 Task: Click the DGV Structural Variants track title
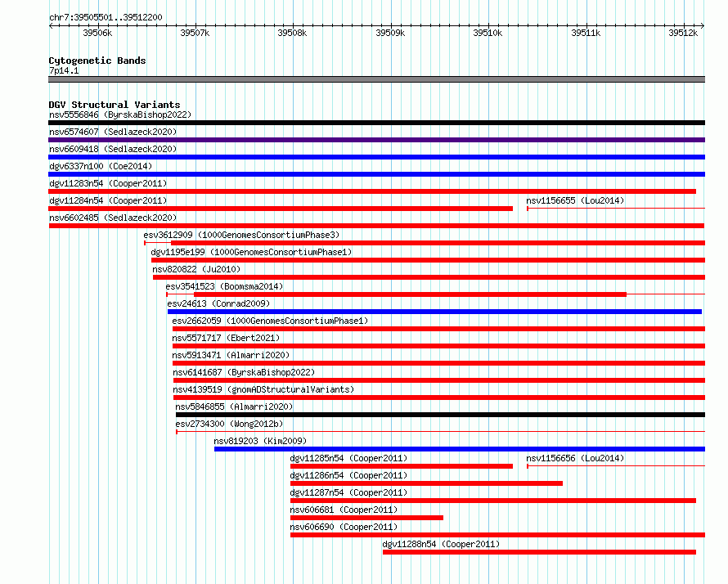tap(115, 105)
